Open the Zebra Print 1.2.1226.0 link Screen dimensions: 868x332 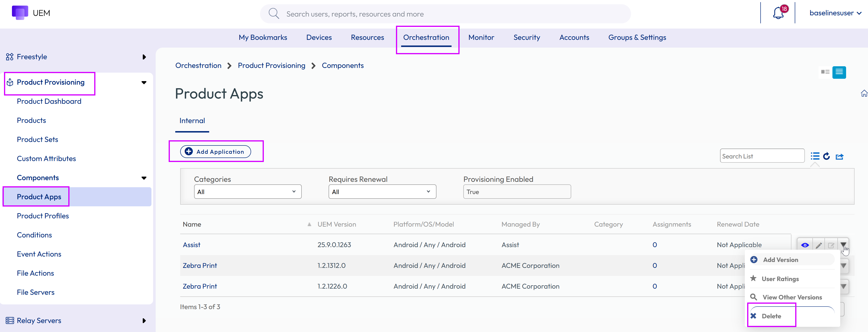(x=200, y=286)
